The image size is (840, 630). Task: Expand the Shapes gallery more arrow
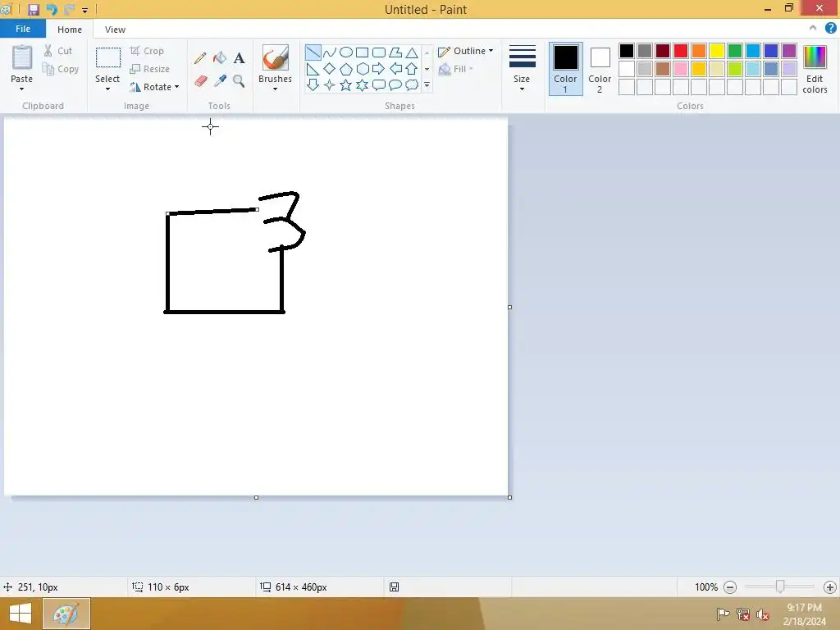pyautogui.click(x=427, y=84)
